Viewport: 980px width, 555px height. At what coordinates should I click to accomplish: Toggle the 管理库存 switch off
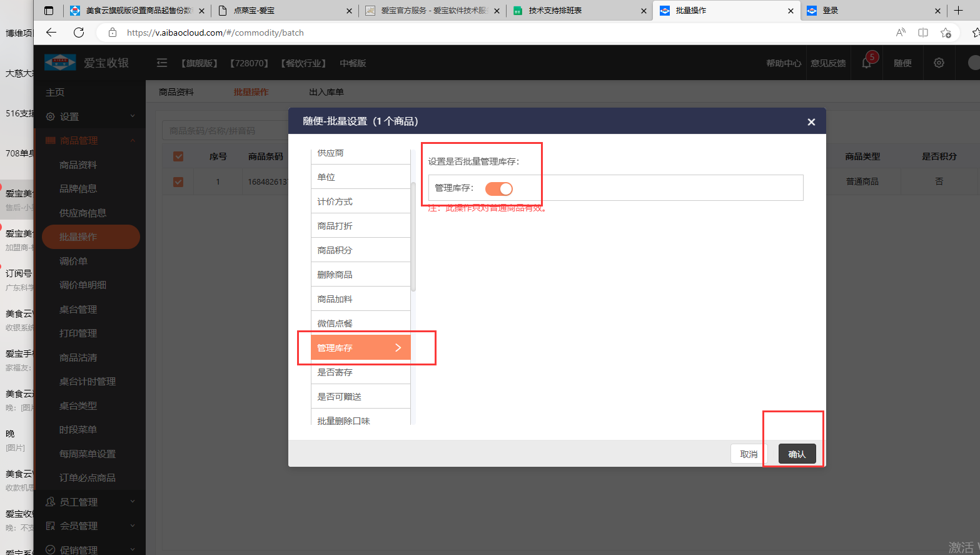(499, 188)
